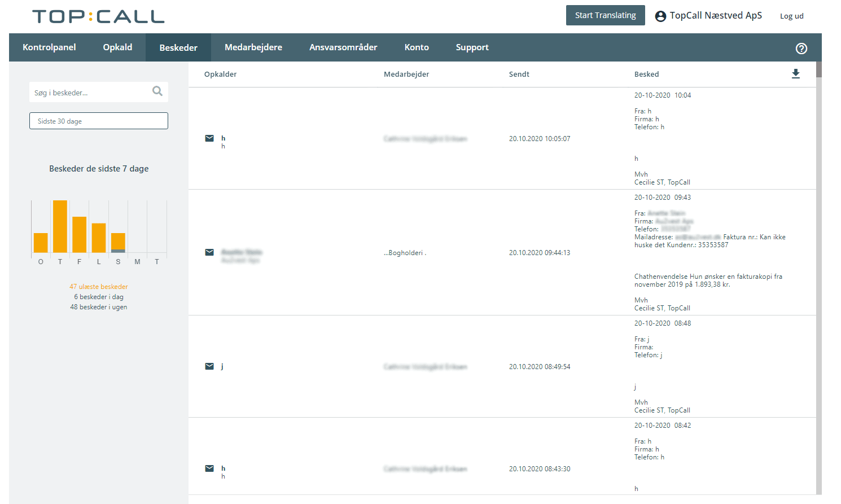Click the download messages icon
The image size is (841, 504).
[796, 74]
